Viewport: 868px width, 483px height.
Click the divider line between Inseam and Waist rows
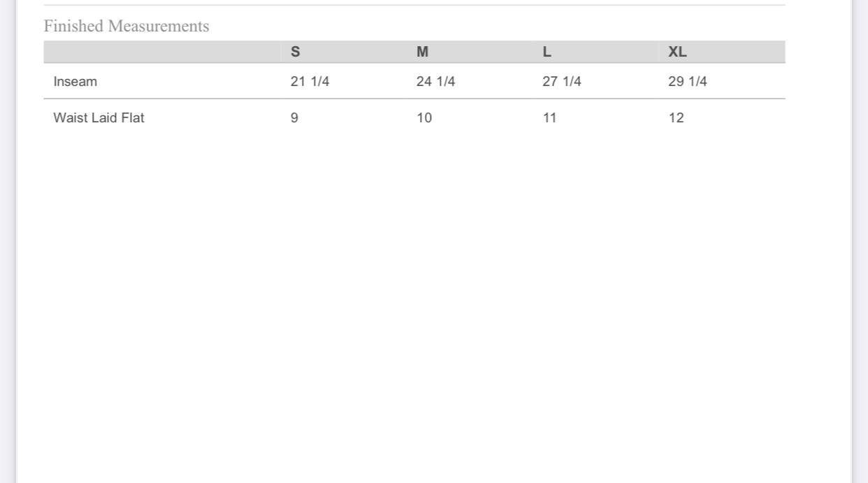pos(414,99)
